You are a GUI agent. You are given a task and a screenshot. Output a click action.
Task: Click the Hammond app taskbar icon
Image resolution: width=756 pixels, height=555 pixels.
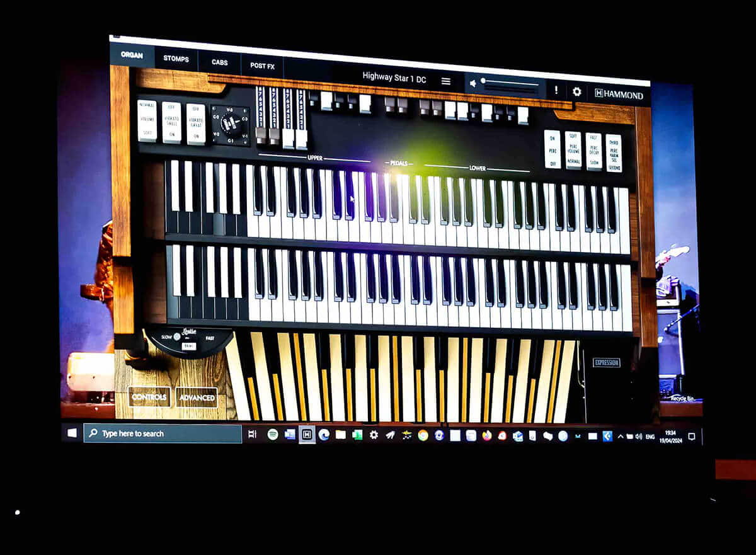click(x=307, y=435)
